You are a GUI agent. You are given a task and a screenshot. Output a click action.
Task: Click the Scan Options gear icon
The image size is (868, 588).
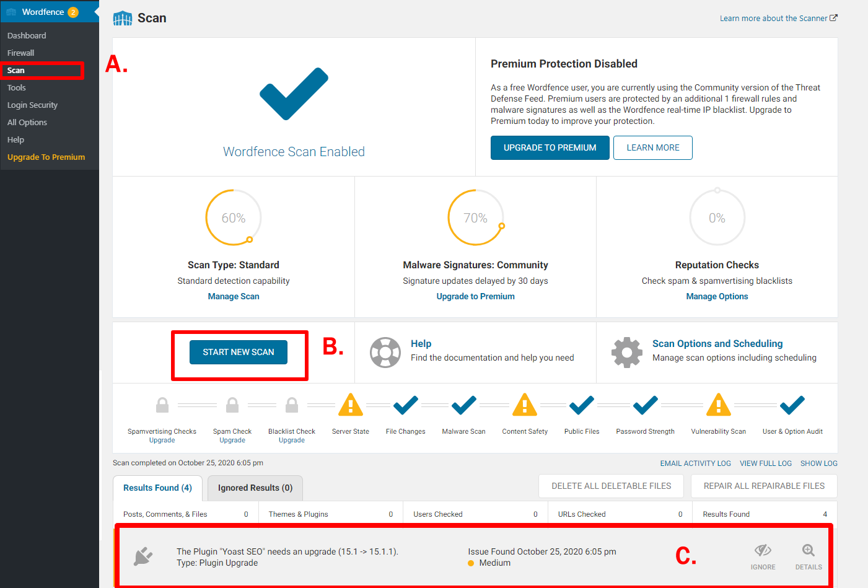[627, 352]
